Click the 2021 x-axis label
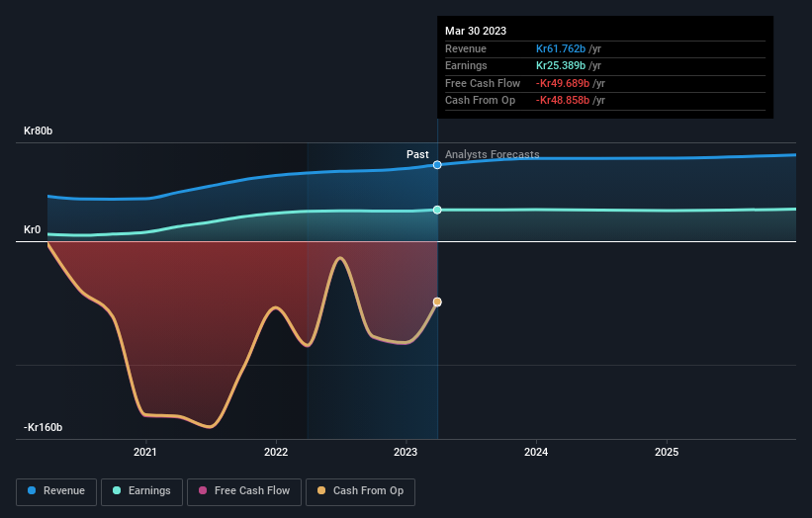This screenshot has width=812, height=518. pos(145,452)
